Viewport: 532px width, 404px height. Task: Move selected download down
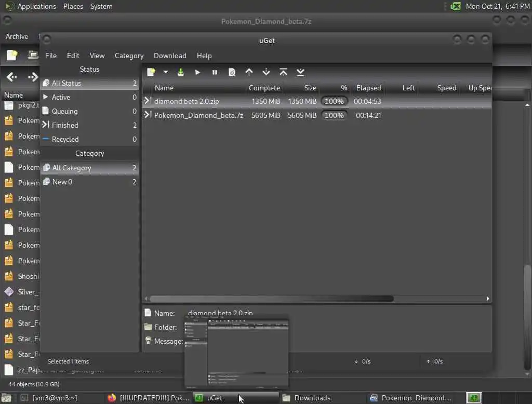tap(267, 72)
